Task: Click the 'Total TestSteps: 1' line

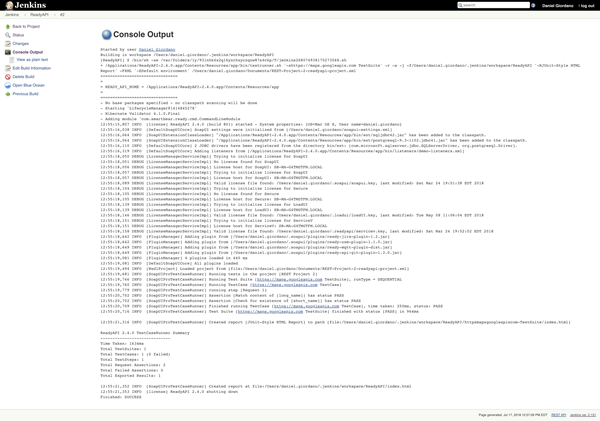Action: (x=122, y=360)
